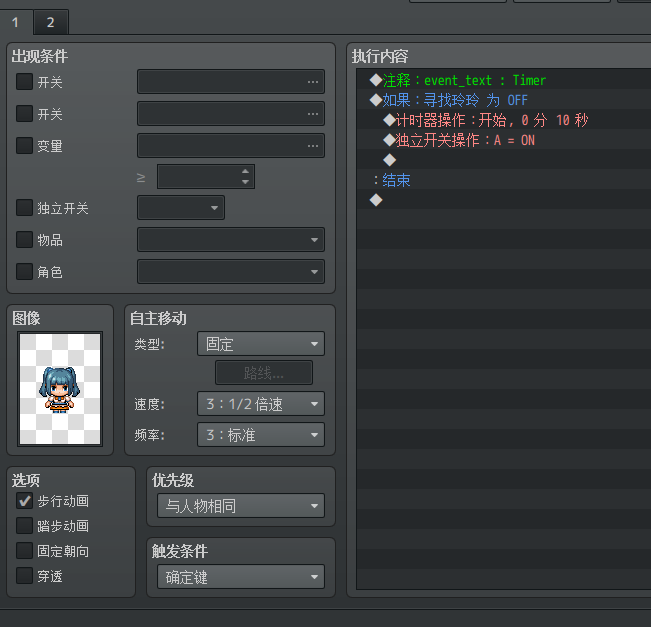Screen dimensions: 651x627
Task: Decrease the variable threshold value with down arrow
Action: click(x=245, y=182)
